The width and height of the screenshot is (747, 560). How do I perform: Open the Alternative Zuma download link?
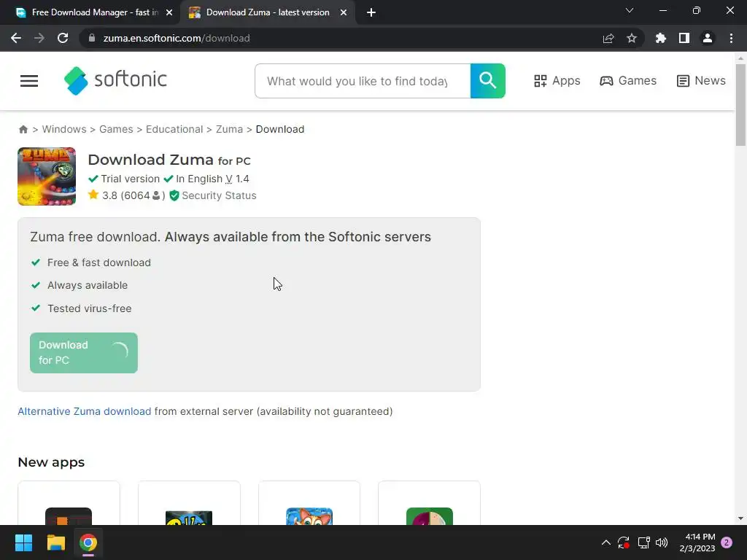pyautogui.click(x=85, y=411)
